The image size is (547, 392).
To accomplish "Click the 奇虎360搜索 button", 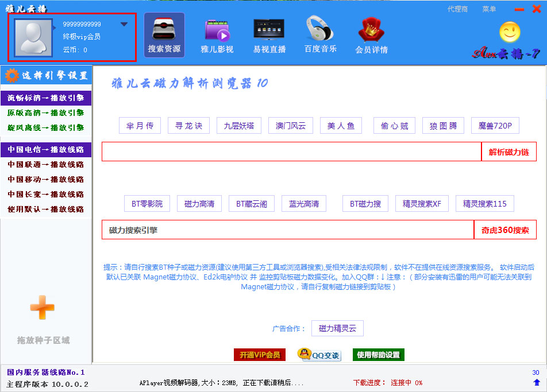I will click(x=505, y=230).
